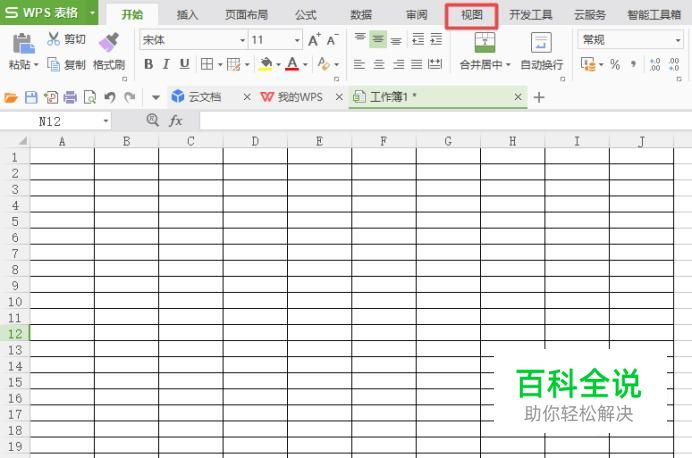The image size is (692, 458).
Task: Expand the font size 11 dropdown
Action: [297, 40]
